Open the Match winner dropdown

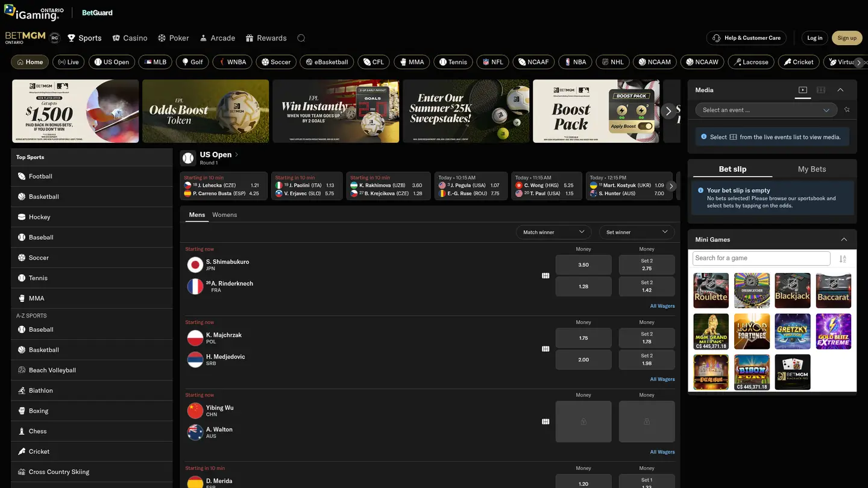[x=552, y=232]
